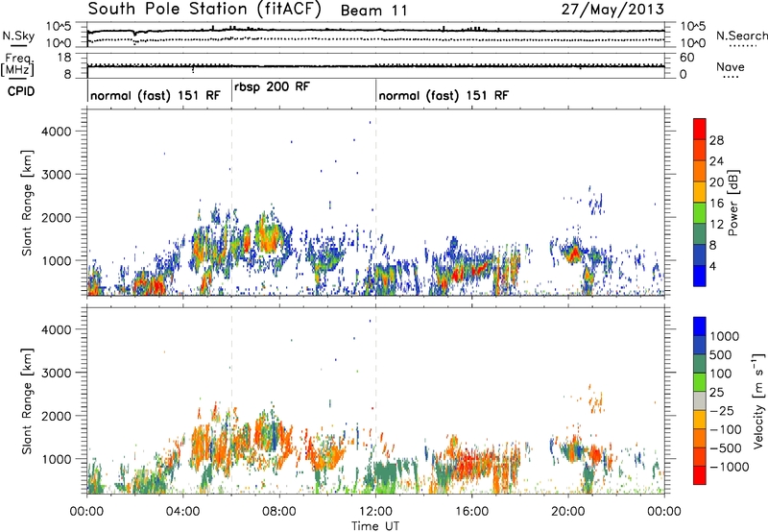Click the dotted line sample under N.Search
This screenshot has width=768, height=532.
[x=742, y=46]
